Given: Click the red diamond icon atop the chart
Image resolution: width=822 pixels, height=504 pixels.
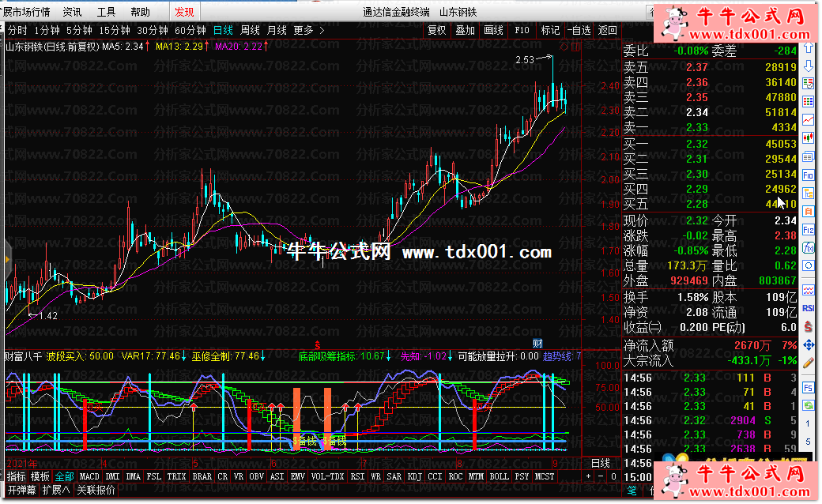Looking at the screenshot, I should tap(564, 47).
